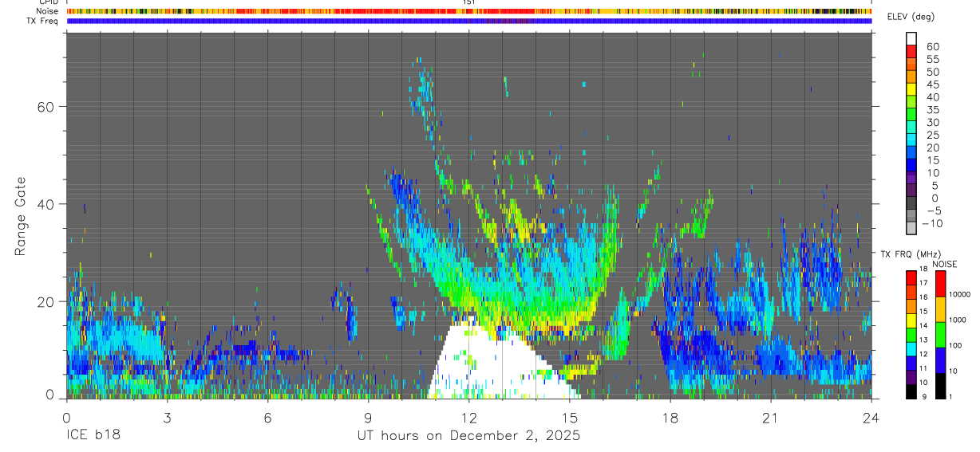Click the "12" tick on the UT hours axis
The width and height of the screenshot is (980, 452).
click(468, 418)
